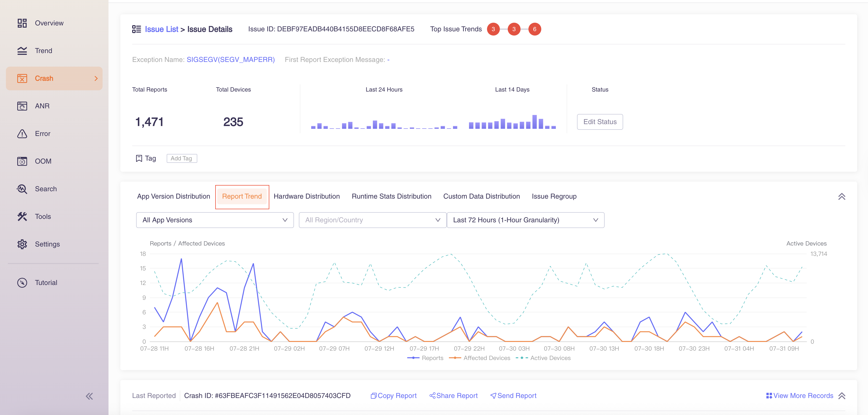868x415 pixels.
Task: Click the Send Report link
Action: (517, 396)
